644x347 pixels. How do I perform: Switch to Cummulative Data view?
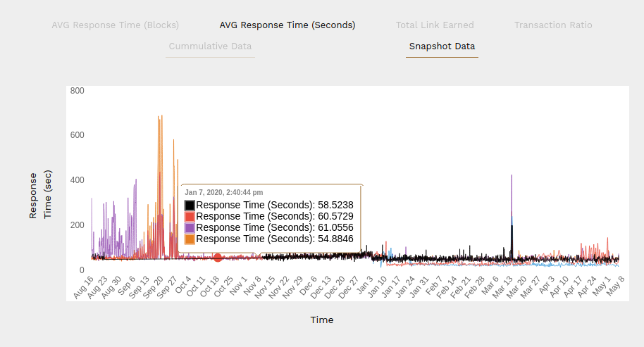[x=210, y=46]
